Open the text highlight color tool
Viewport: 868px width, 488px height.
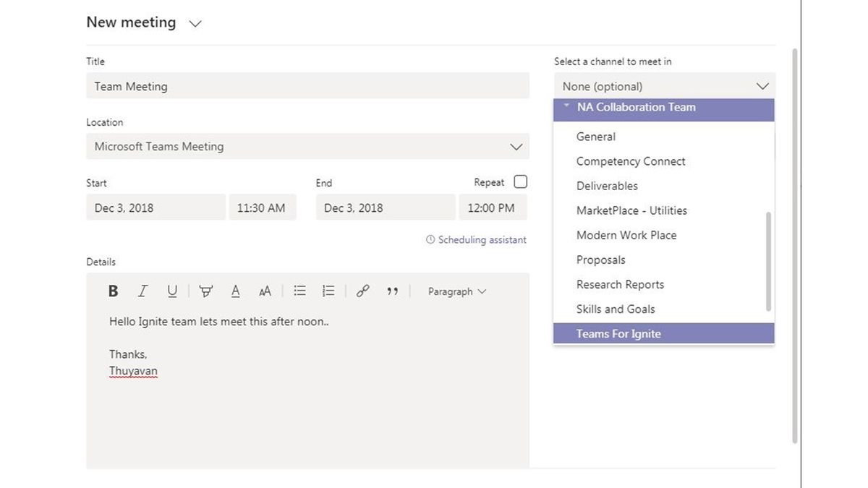(x=206, y=291)
